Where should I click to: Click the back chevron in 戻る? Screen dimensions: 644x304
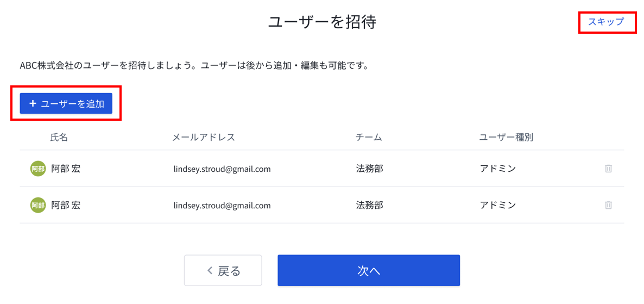tap(210, 270)
